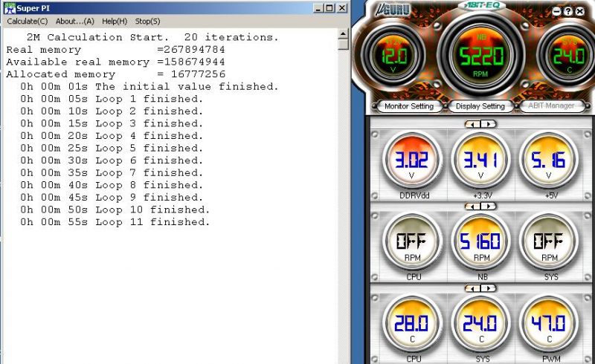Open Monitor Setting

409,106
